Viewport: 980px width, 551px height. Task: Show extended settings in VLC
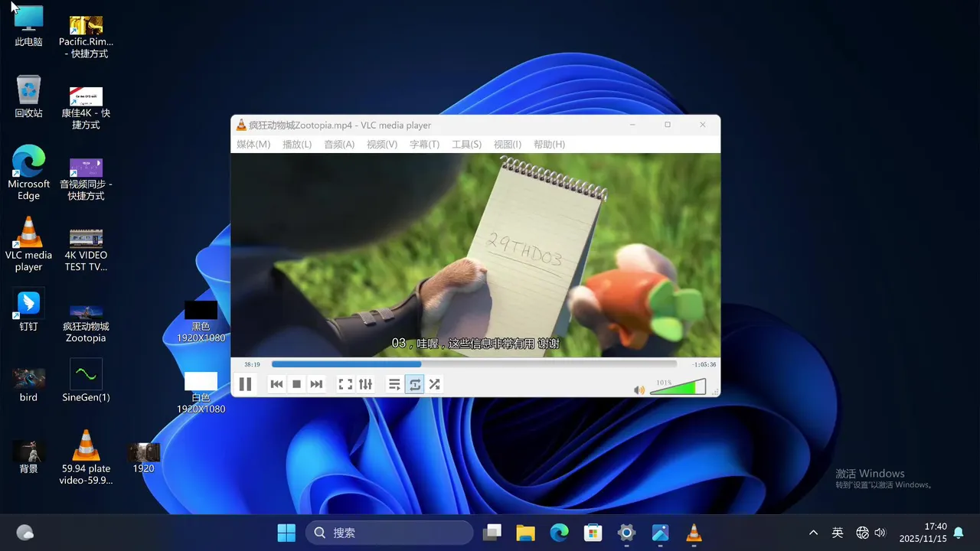[365, 384]
